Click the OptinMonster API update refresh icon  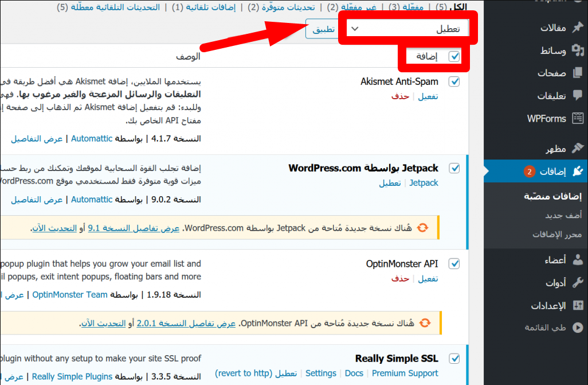click(425, 322)
